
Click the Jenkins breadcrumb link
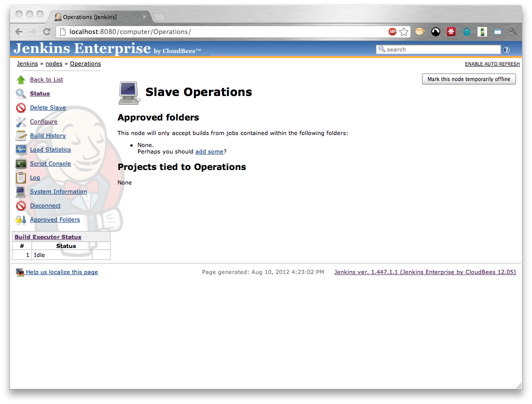[27, 64]
